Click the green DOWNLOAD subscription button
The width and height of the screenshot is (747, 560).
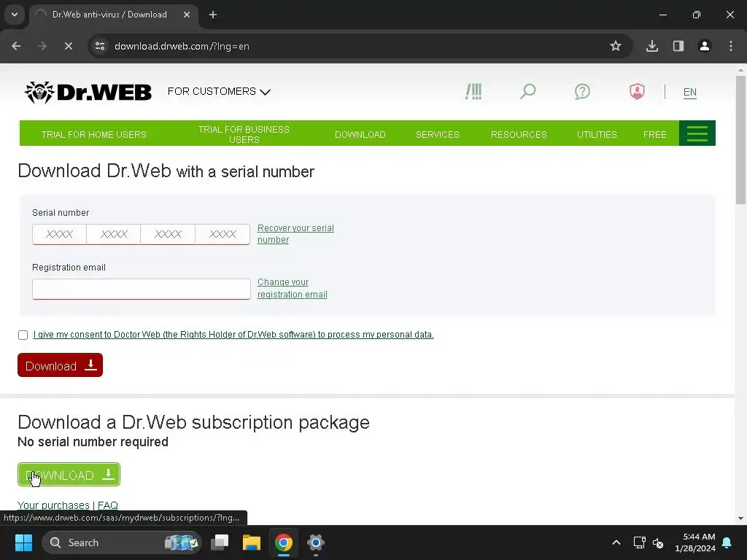pyautogui.click(x=69, y=475)
